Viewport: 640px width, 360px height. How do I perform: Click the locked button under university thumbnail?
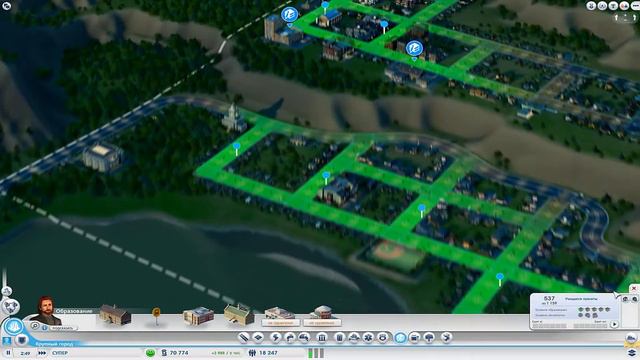[x=280, y=323]
